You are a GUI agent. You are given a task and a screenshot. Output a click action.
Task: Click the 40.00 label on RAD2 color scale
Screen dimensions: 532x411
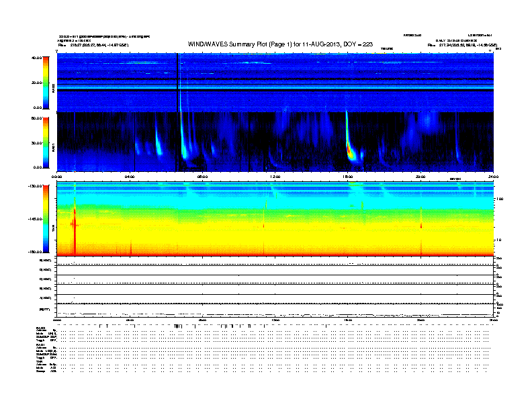click(x=36, y=58)
